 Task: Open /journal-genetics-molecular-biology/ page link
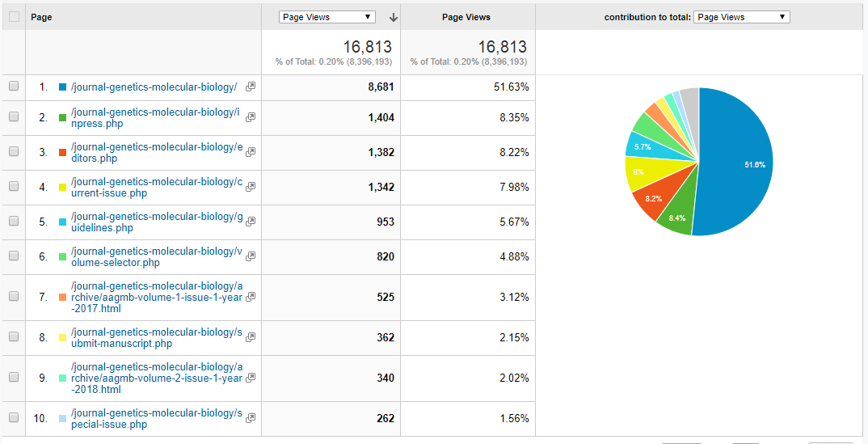154,87
